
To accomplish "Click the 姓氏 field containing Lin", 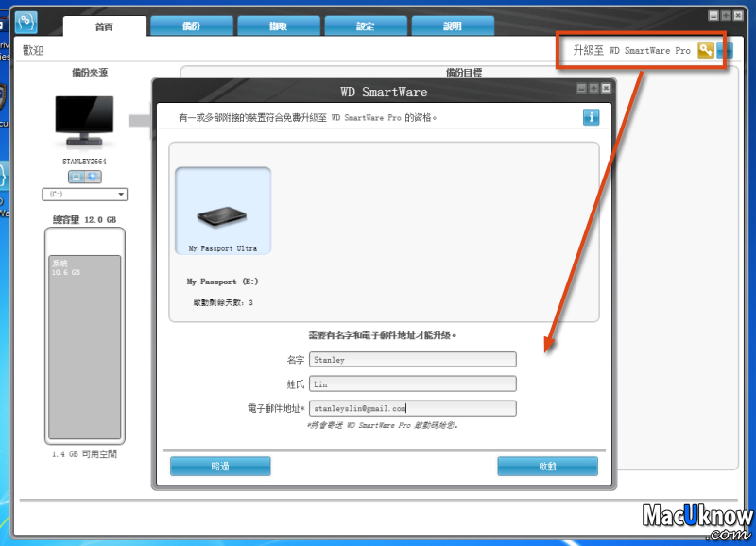I will point(412,384).
